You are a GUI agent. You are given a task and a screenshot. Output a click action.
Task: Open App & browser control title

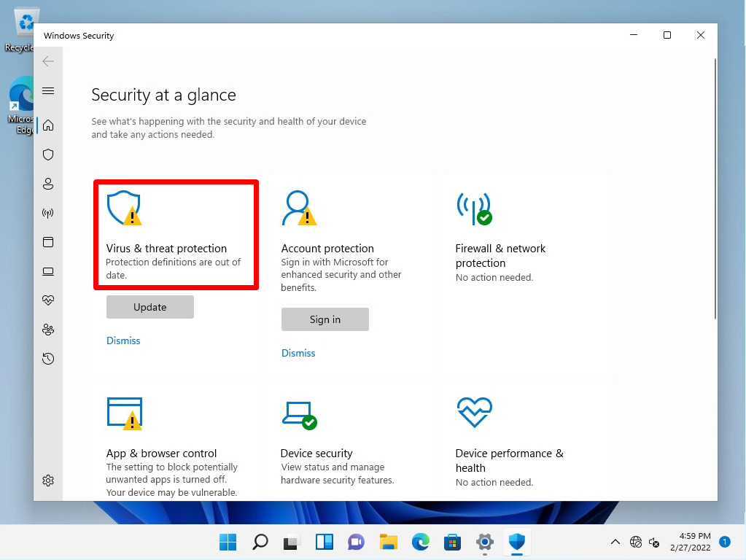click(x=161, y=454)
